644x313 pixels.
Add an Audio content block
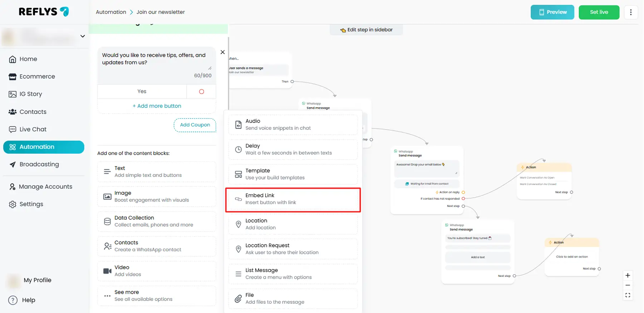point(293,125)
